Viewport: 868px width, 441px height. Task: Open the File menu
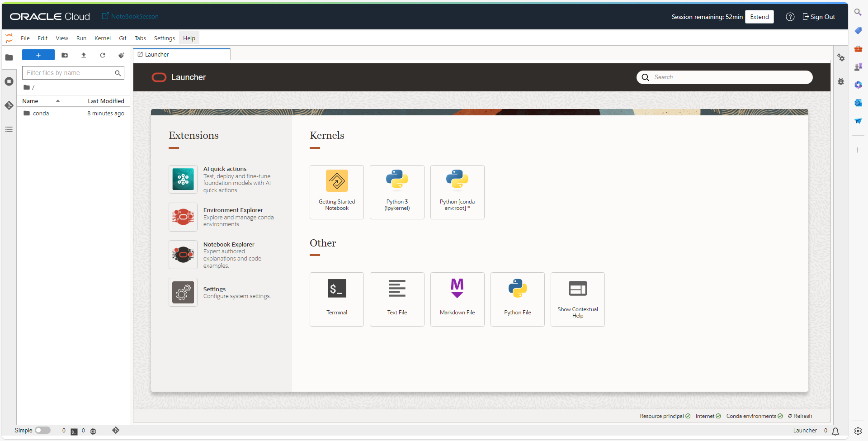pyautogui.click(x=25, y=38)
